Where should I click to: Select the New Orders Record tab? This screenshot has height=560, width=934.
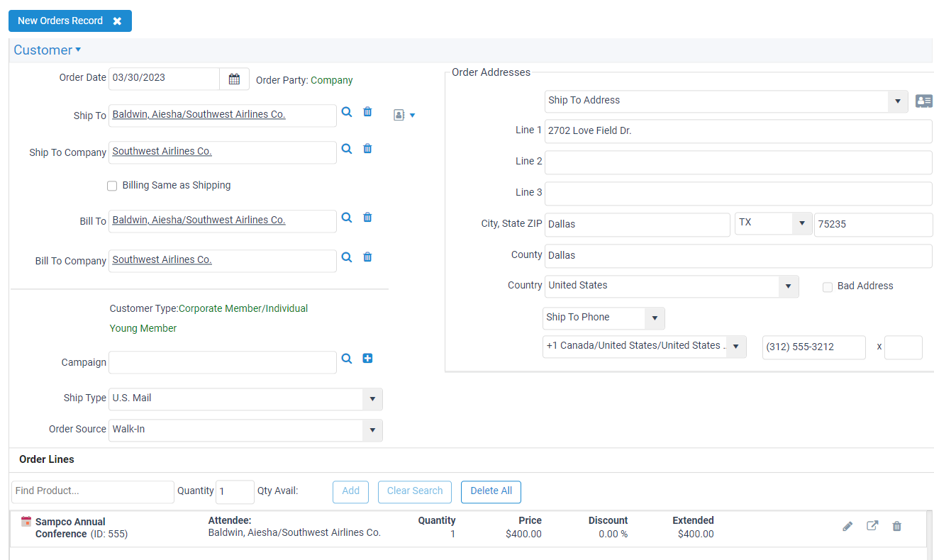pos(60,21)
